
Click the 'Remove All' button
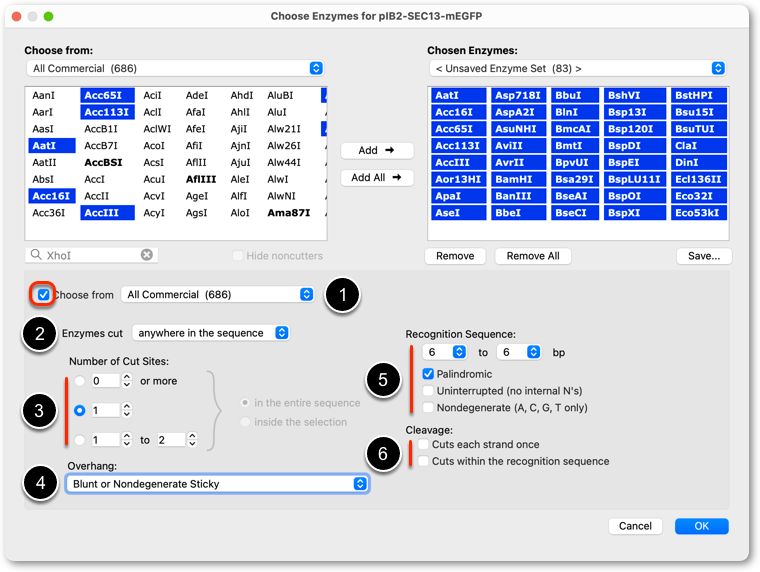(533, 256)
